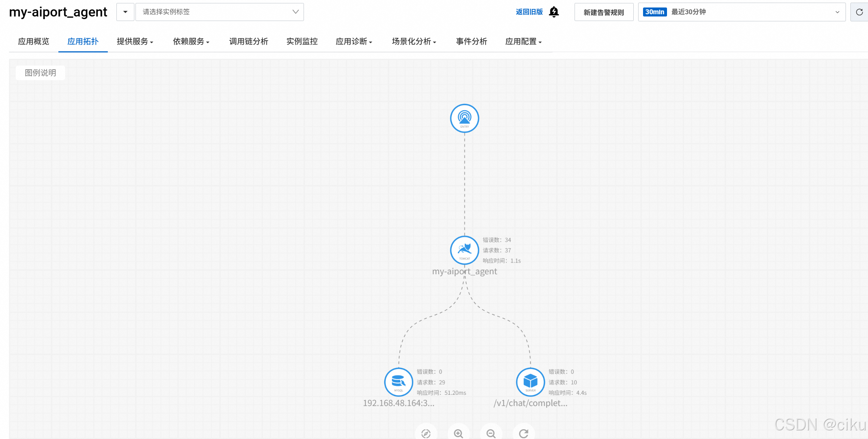Select the Tomcat my-aiport_agent node icon

pos(465,250)
